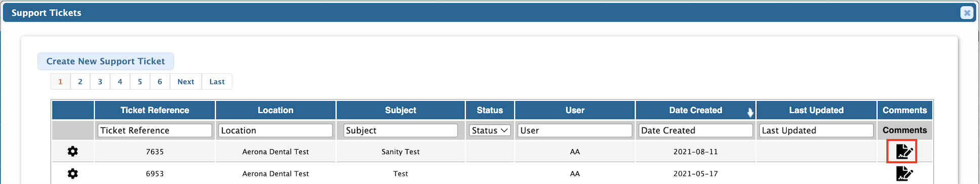Focus the Location filter field
This screenshot has width=980, height=184.
275,130
